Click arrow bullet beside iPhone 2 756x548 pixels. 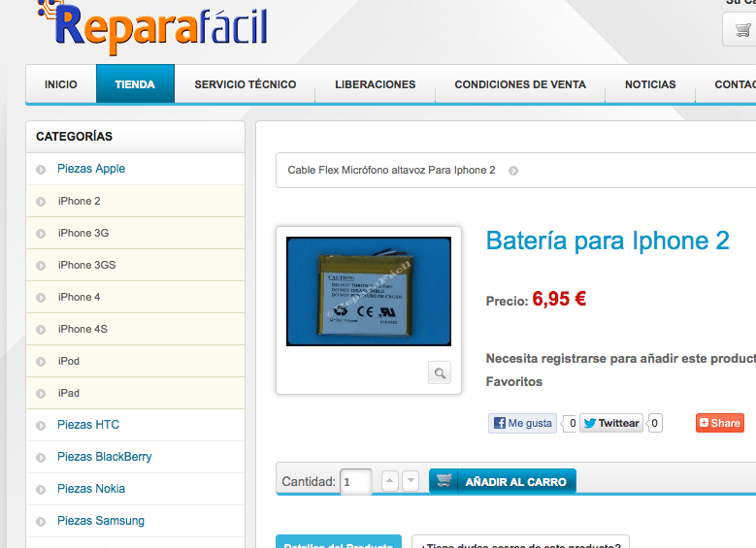coord(41,202)
